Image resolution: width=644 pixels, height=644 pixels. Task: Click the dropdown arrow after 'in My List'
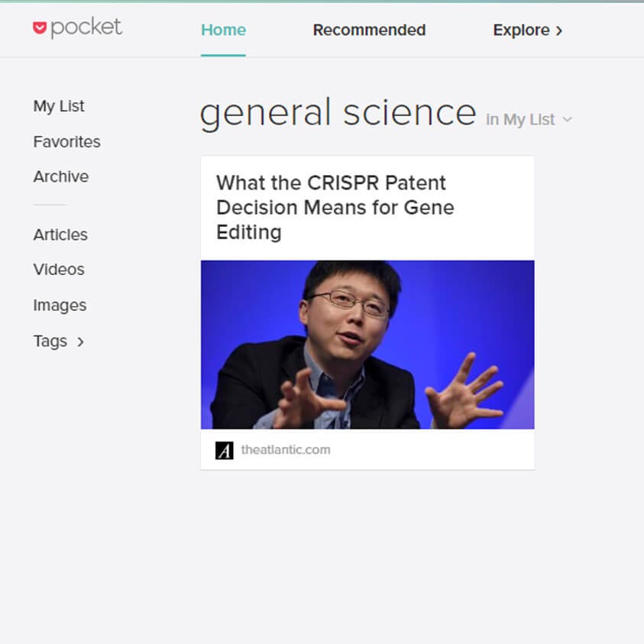pyautogui.click(x=567, y=119)
